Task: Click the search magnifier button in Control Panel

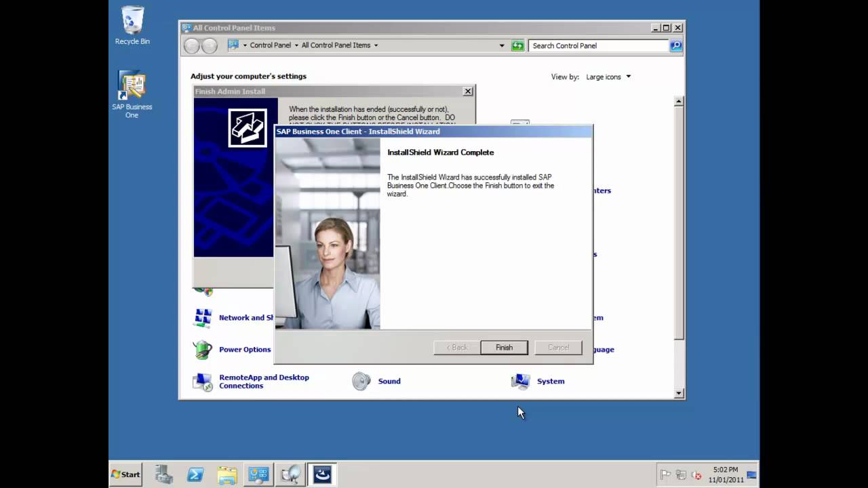Action: tap(675, 45)
